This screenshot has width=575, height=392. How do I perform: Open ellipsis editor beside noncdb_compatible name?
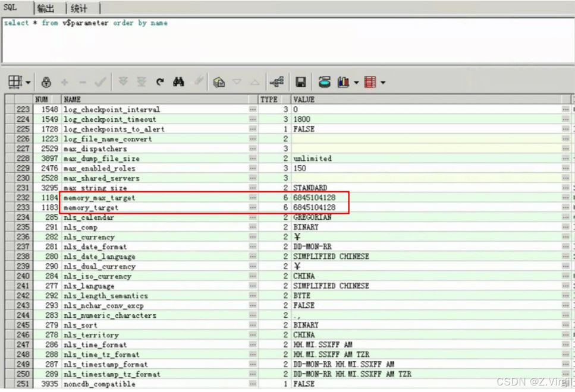coord(253,384)
